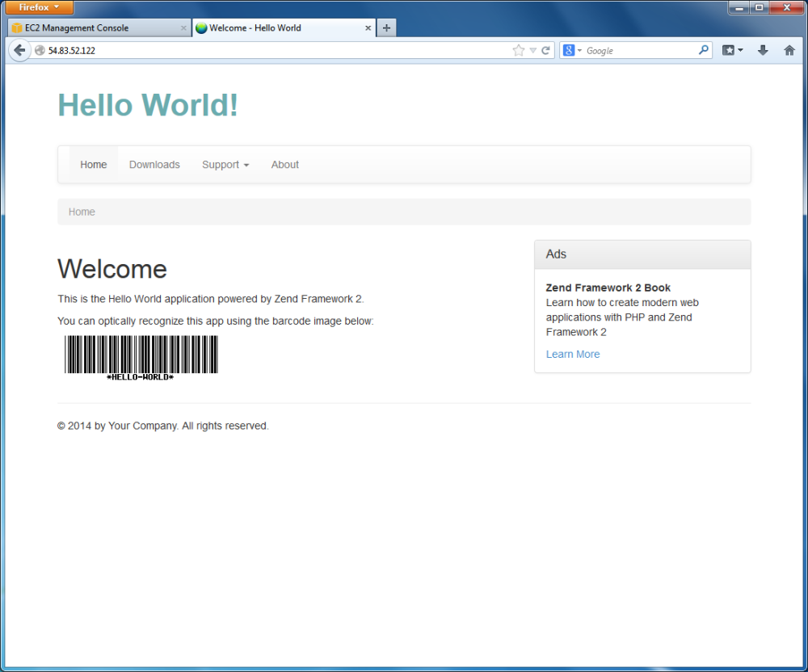Maximize the Firefox window

point(759,7)
